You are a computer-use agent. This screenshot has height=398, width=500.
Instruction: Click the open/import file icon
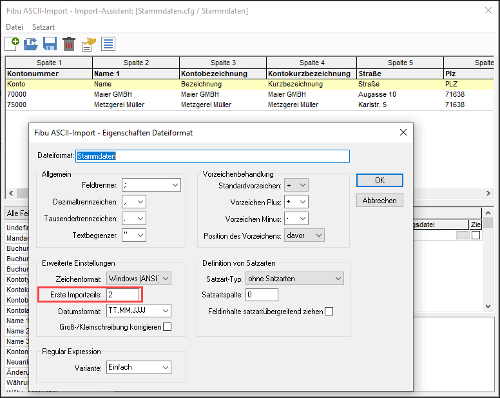tap(31, 44)
